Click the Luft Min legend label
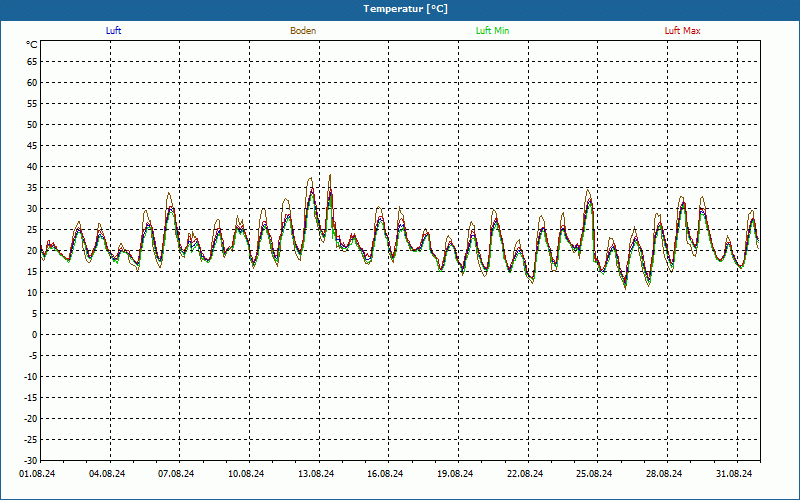 click(492, 31)
